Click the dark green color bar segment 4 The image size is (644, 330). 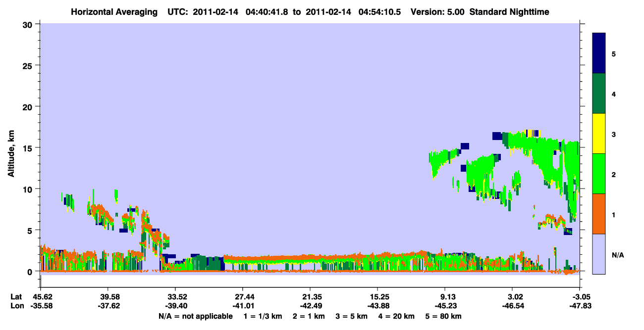[x=599, y=93]
